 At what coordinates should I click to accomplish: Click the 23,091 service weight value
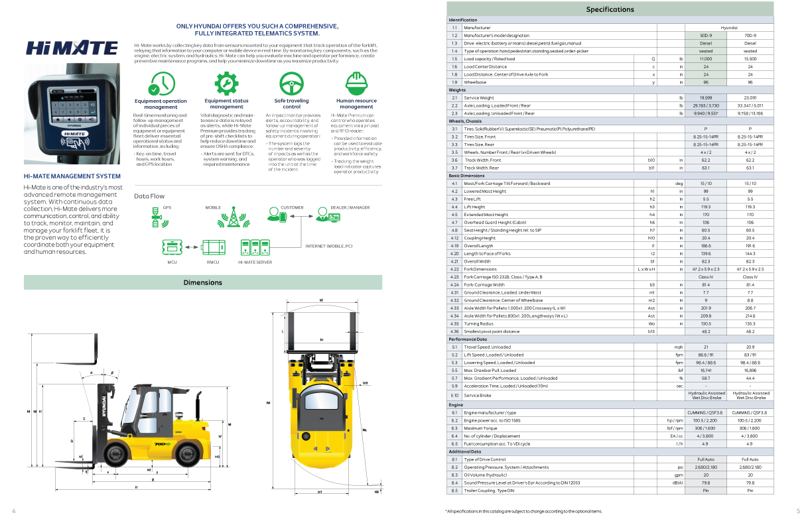tap(750, 97)
